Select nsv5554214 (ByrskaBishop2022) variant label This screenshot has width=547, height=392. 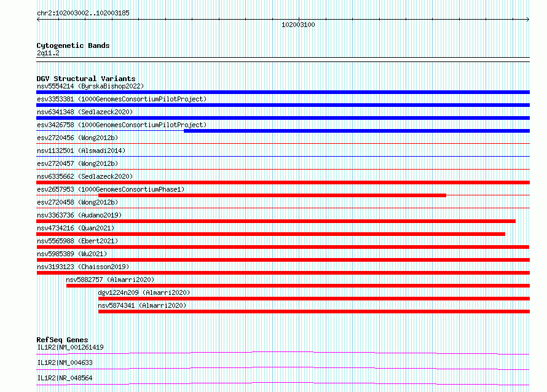tap(90, 86)
